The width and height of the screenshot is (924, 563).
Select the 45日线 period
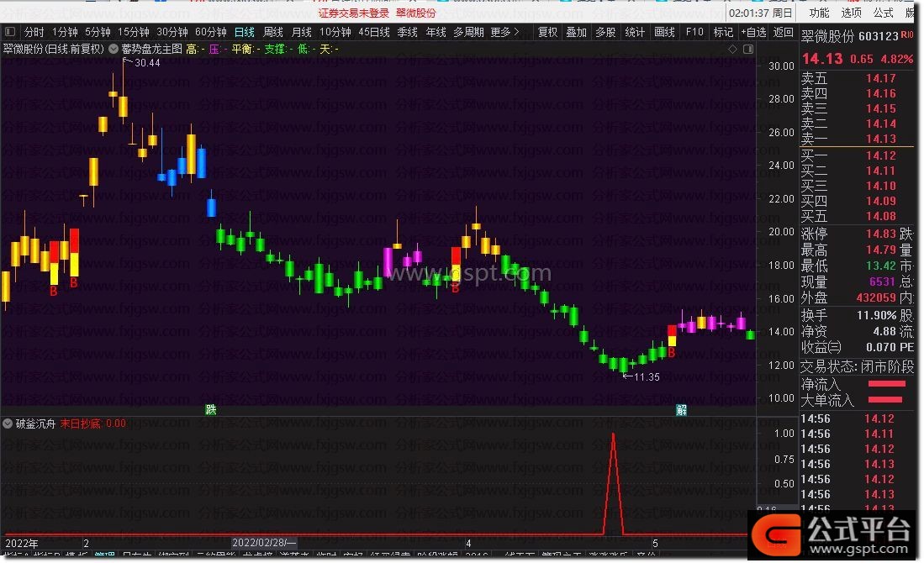pyautogui.click(x=374, y=32)
